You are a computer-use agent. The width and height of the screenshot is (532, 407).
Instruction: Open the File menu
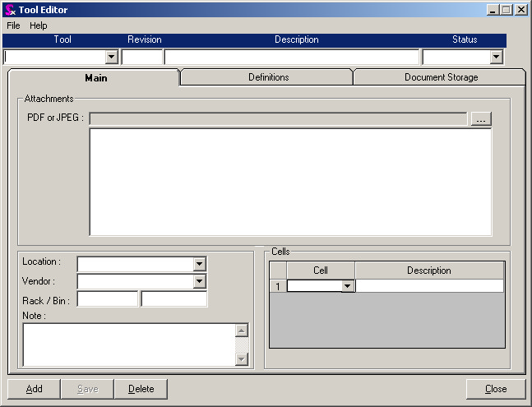[x=13, y=25]
